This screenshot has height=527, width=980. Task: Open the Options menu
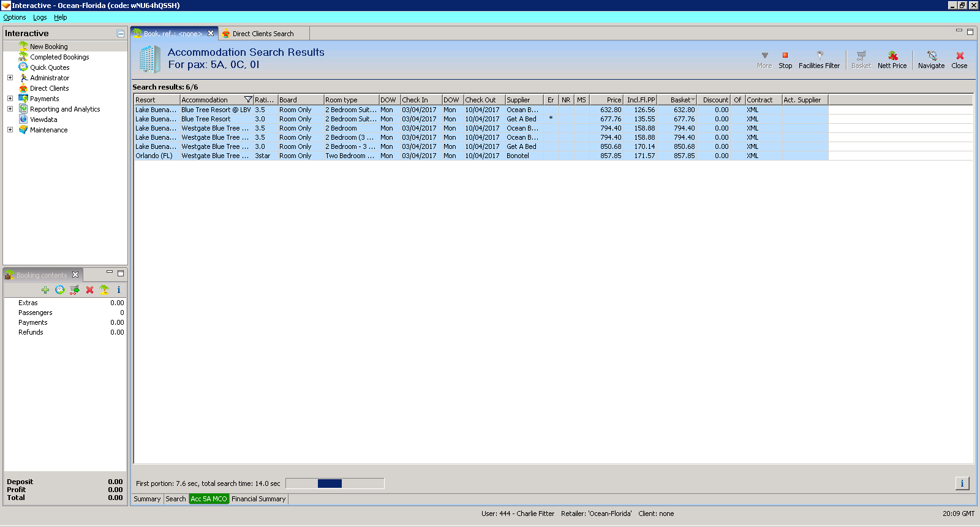pyautogui.click(x=15, y=17)
